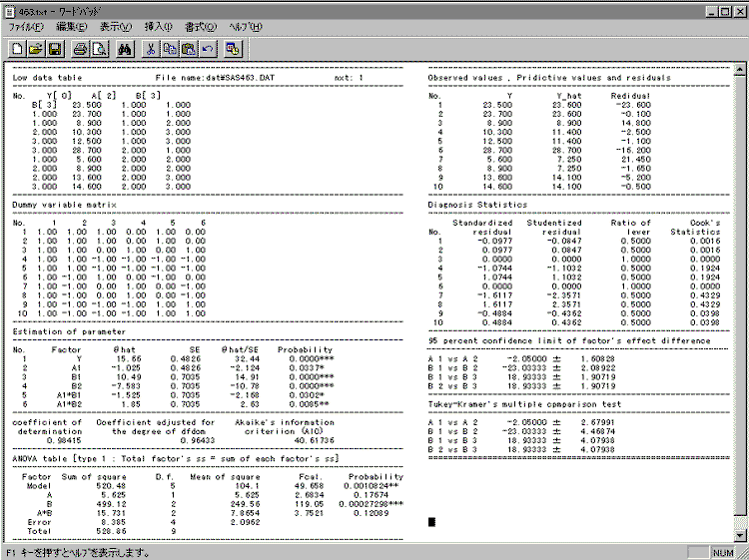Click the Copy toolbar icon
749x560 pixels.
(170, 48)
